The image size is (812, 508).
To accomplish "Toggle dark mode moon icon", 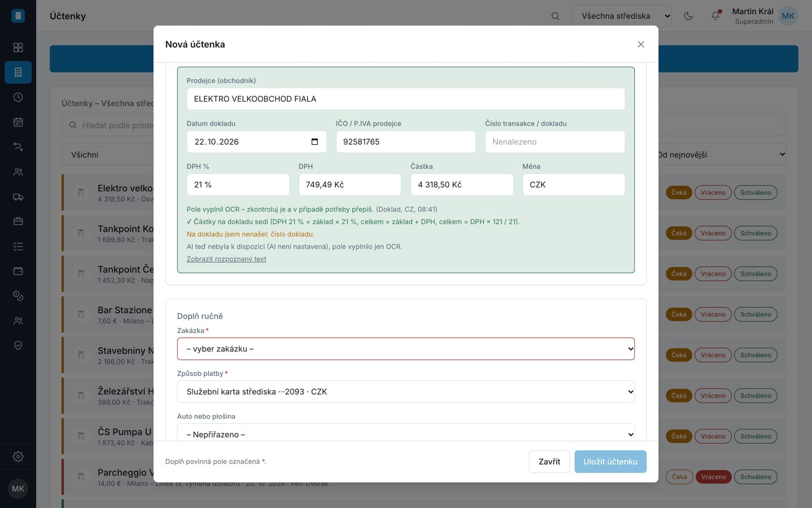I will (x=688, y=16).
